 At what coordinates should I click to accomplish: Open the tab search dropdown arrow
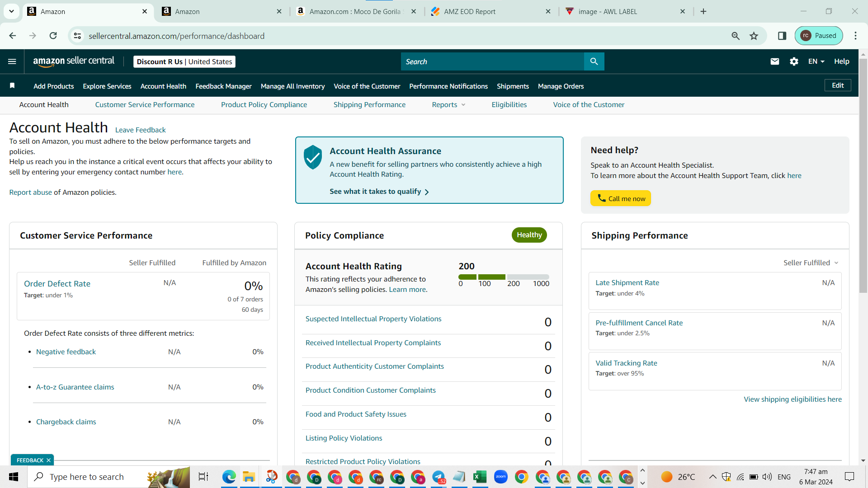click(x=11, y=11)
